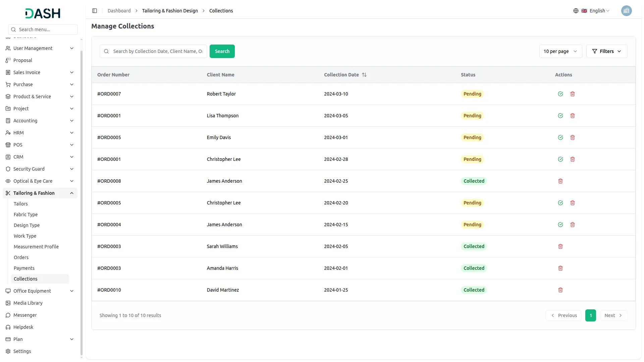Delete Lisa Thompson's collection record

573,116
